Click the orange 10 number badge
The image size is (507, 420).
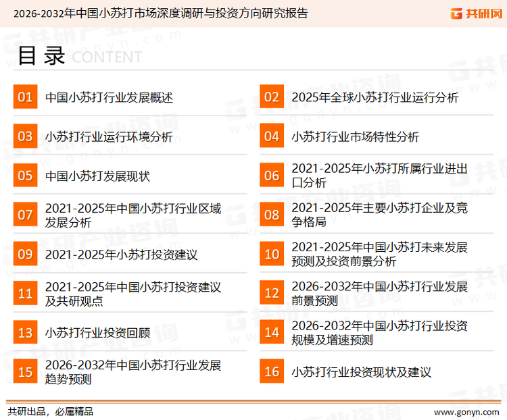tap(272, 254)
